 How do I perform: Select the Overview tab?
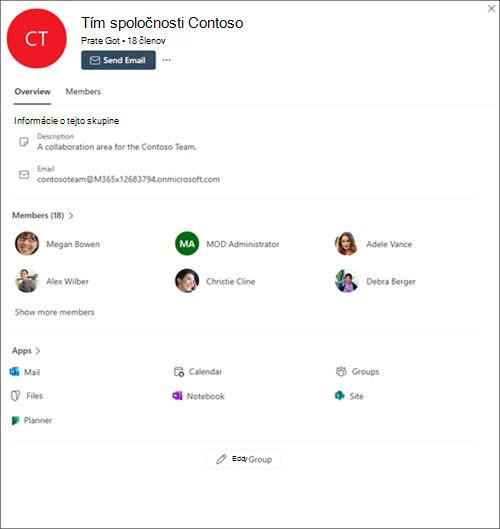32,91
